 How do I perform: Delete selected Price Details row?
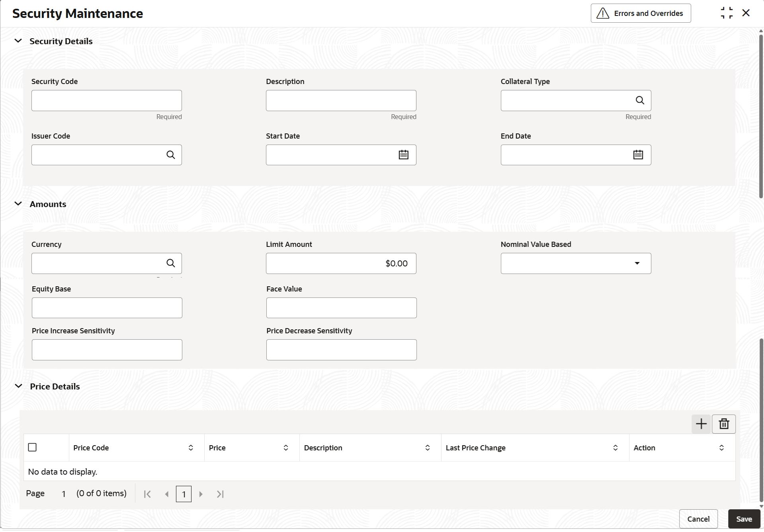[x=724, y=424]
